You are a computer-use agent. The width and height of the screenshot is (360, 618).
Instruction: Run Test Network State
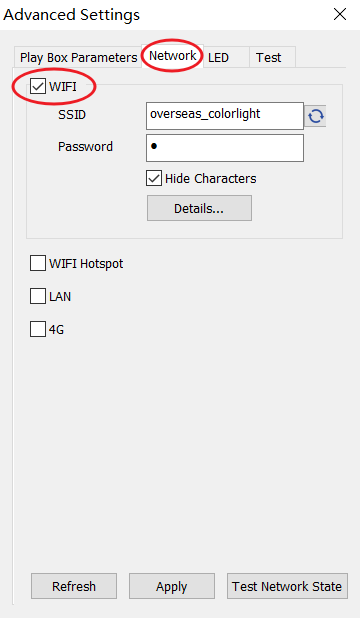click(x=287, y=586)
